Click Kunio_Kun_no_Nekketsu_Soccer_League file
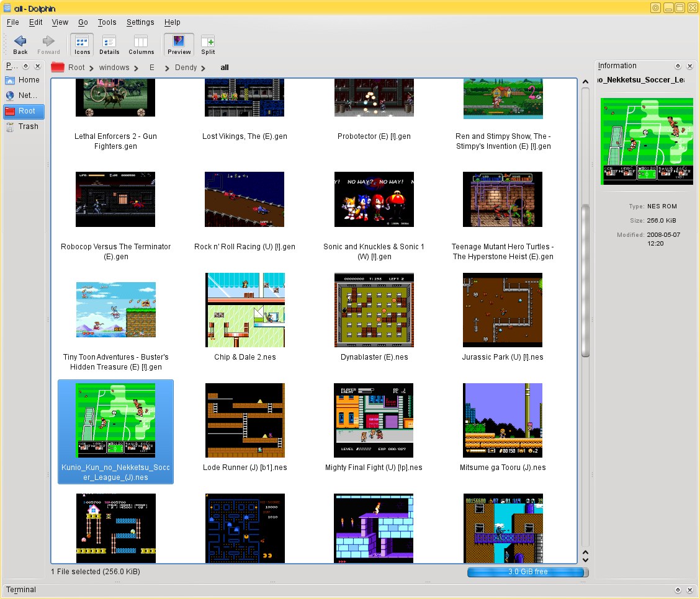700x599 pixels. point(115,432)
